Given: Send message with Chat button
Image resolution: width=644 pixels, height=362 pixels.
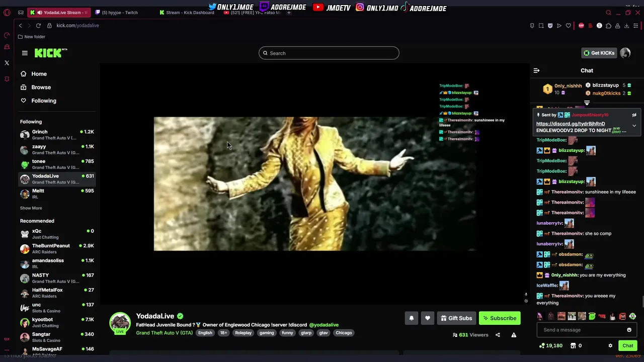Looking at the screenshot, I should (x=627, y=345).
